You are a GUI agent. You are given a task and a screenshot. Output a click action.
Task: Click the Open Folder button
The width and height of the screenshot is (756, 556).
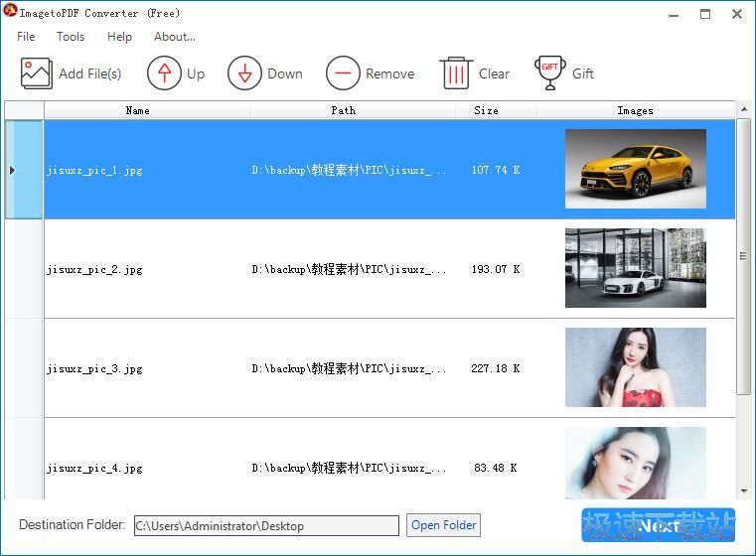coord(444,525)
